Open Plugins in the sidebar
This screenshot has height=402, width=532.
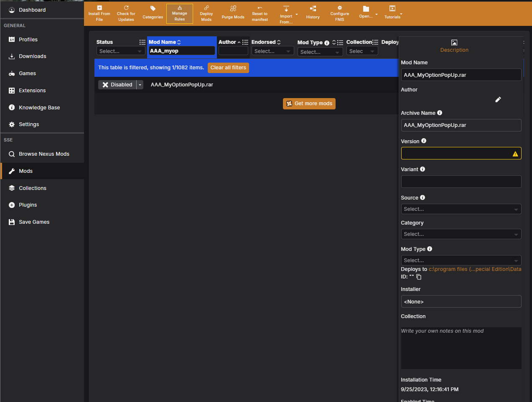(x=28, y=205)
